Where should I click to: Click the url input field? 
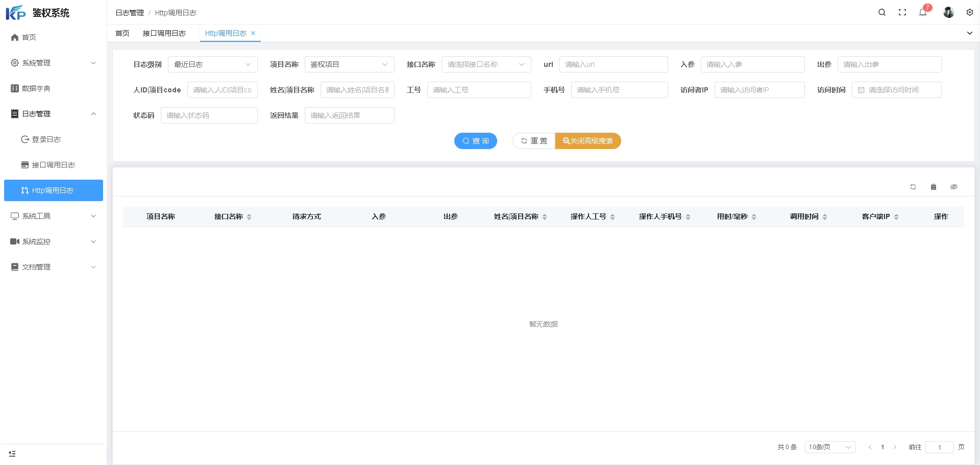point(613,64)
